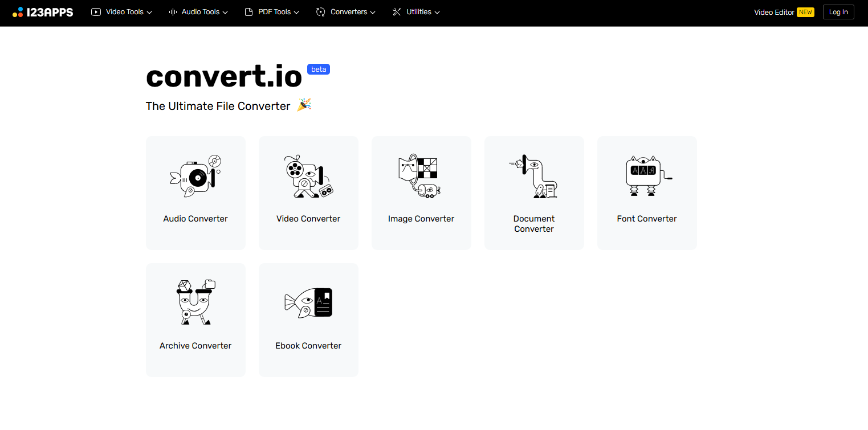Click the Video Converter label
This screenshot has height=430, width=868.
pyautogui.click(x=308, y=219)
